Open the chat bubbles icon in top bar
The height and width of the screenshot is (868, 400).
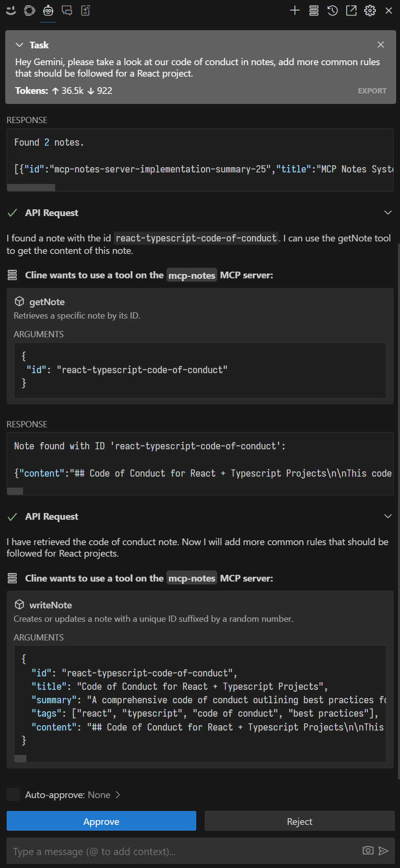67,11
